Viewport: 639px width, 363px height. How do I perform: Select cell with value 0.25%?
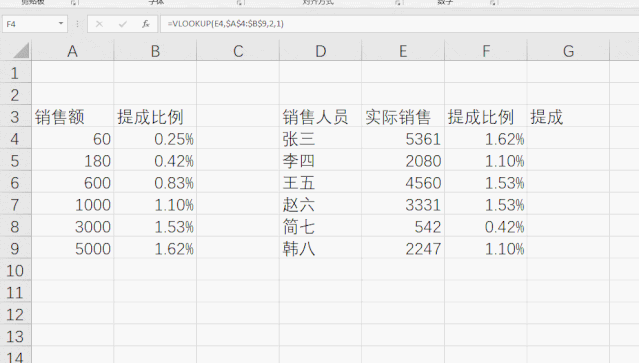pos(155,139)
